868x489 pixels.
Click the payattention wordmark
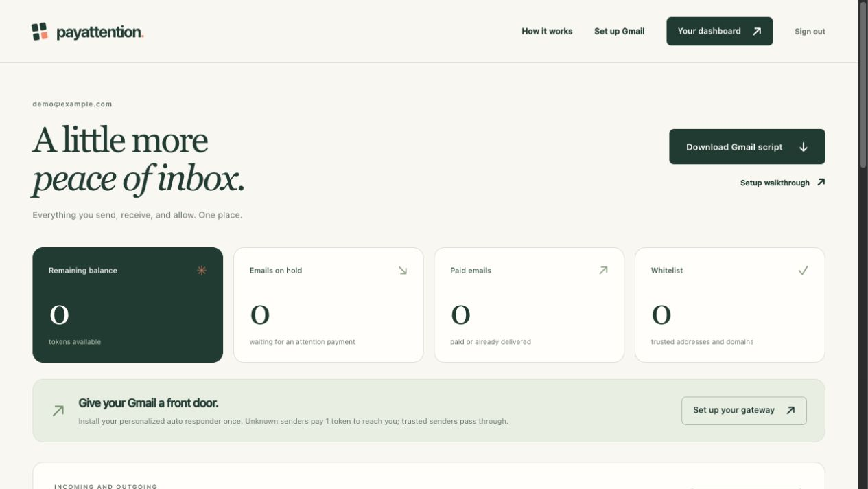pos(100,32)
